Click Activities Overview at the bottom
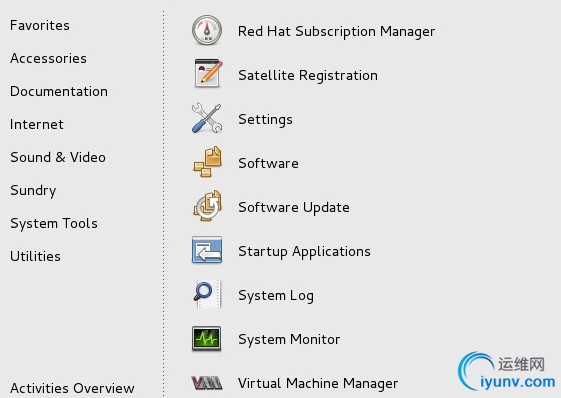The width and height of the screenshot is (561, 398). tap(72, 388)
